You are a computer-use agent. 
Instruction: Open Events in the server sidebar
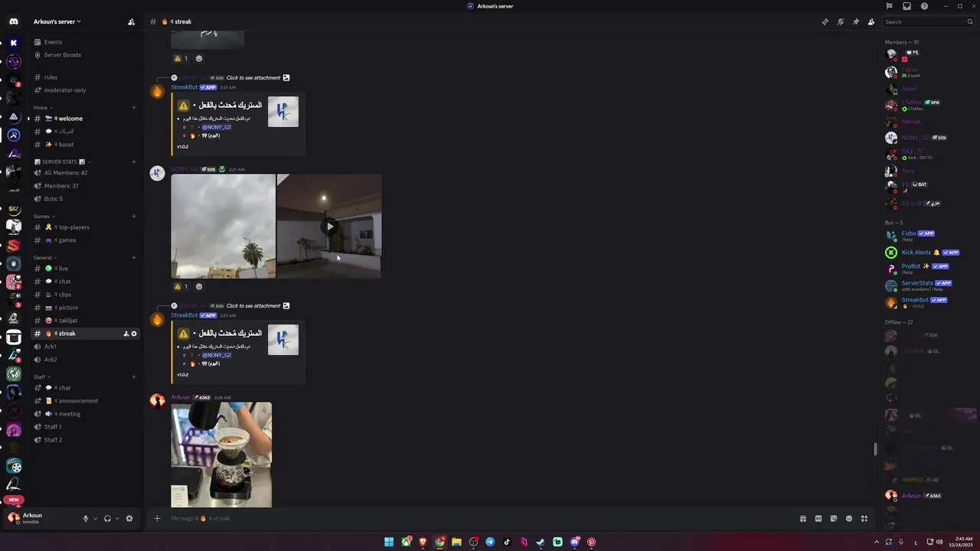(85, 42)
